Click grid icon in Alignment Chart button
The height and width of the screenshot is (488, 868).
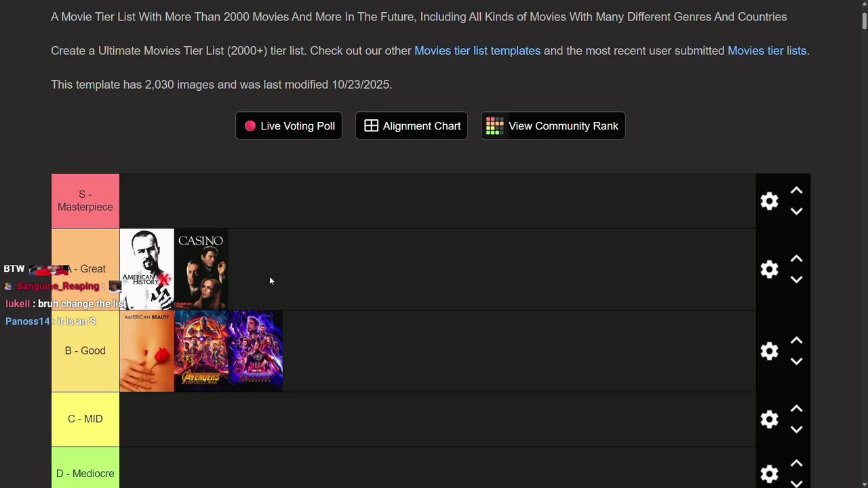[x=371, y=126]
